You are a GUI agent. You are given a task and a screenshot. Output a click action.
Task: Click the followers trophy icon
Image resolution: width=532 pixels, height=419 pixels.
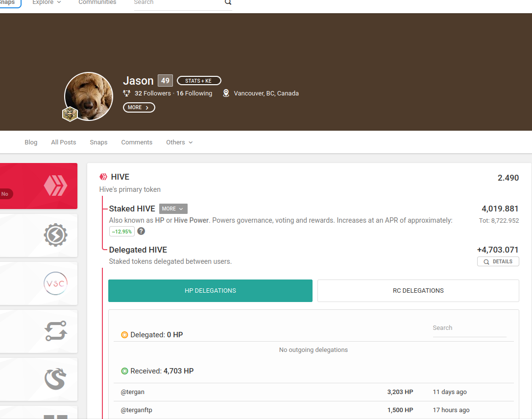point(126,93)
